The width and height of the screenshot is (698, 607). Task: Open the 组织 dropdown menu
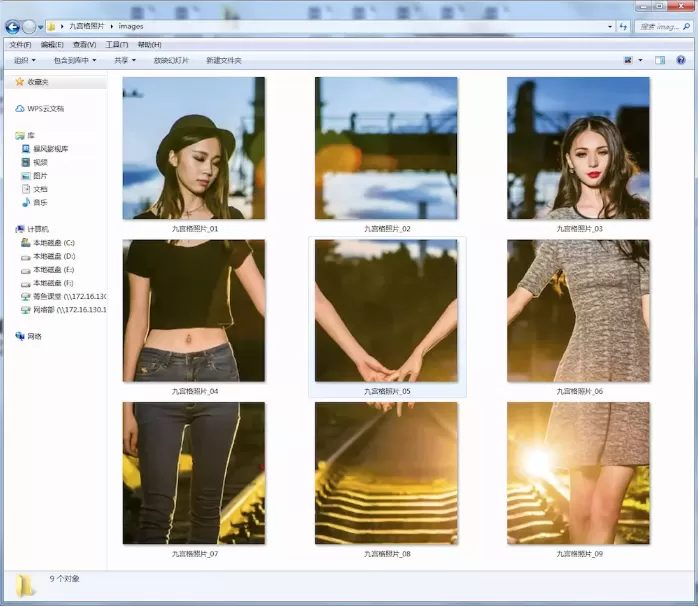pos(25,60)
